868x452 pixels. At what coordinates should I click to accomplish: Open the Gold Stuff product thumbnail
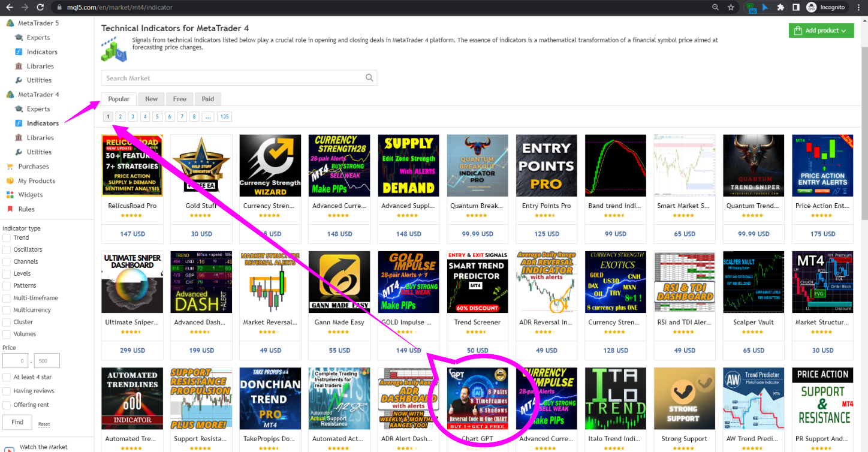point(201,165)
